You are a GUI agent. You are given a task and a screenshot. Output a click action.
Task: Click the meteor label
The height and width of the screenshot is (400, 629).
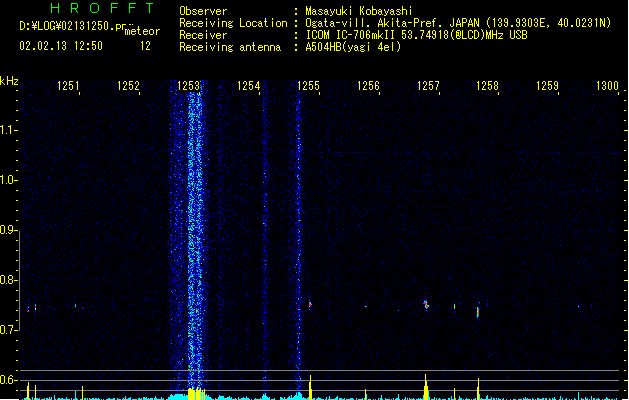[x=142, y=31]
